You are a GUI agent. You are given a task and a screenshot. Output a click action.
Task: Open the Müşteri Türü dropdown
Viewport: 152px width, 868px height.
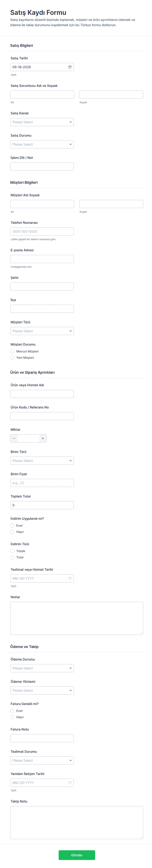(x=42, y=331)
